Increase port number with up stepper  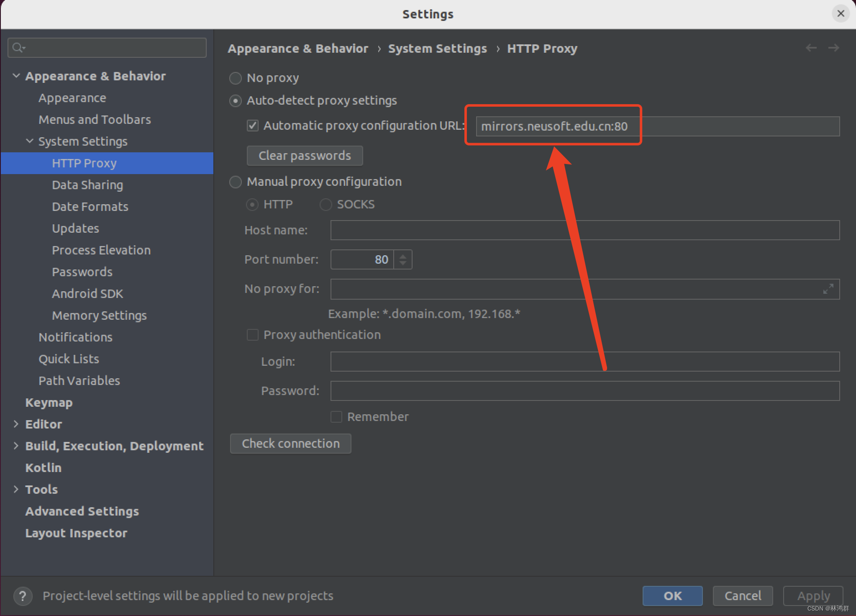pyautogui.click(x=402, y=256)
